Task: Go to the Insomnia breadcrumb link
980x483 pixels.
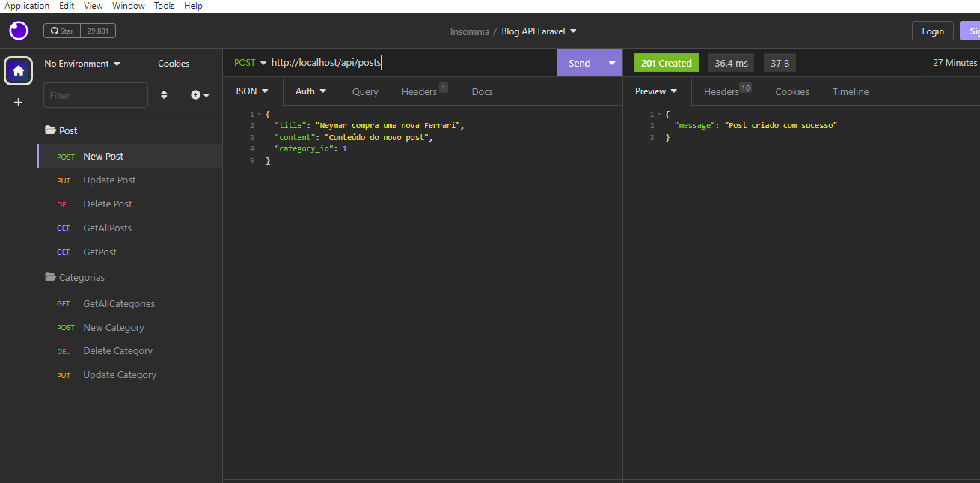Action: coord(469,31)
